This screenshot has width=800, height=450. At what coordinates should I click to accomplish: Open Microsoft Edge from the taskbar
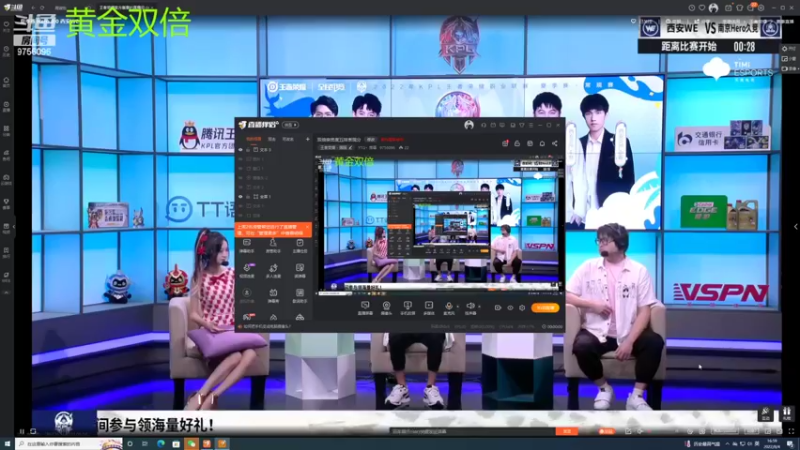coord(161,444)
